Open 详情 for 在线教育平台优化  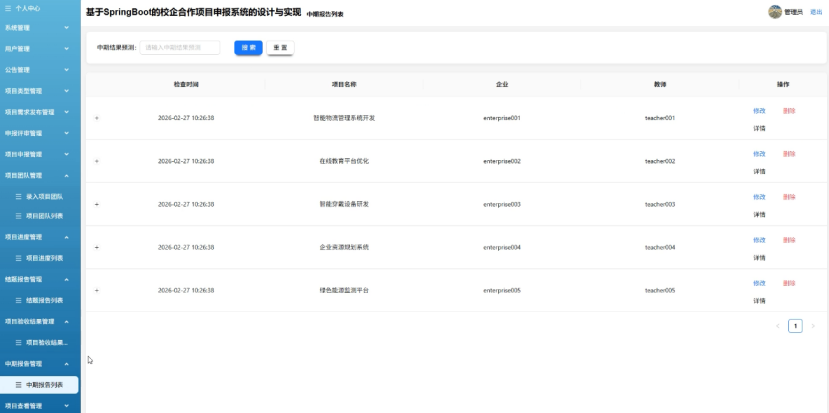(x=759, y=171)
